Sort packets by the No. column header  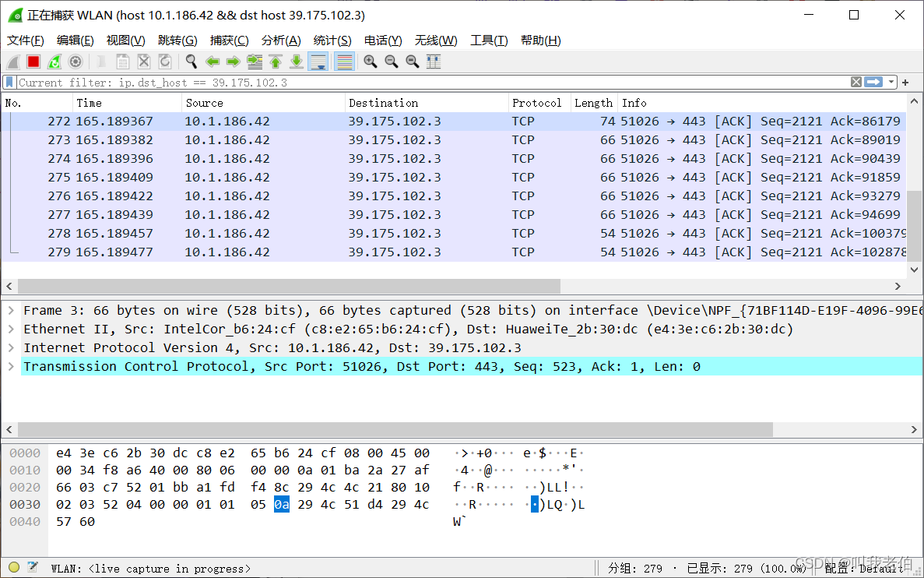[37, 103]
